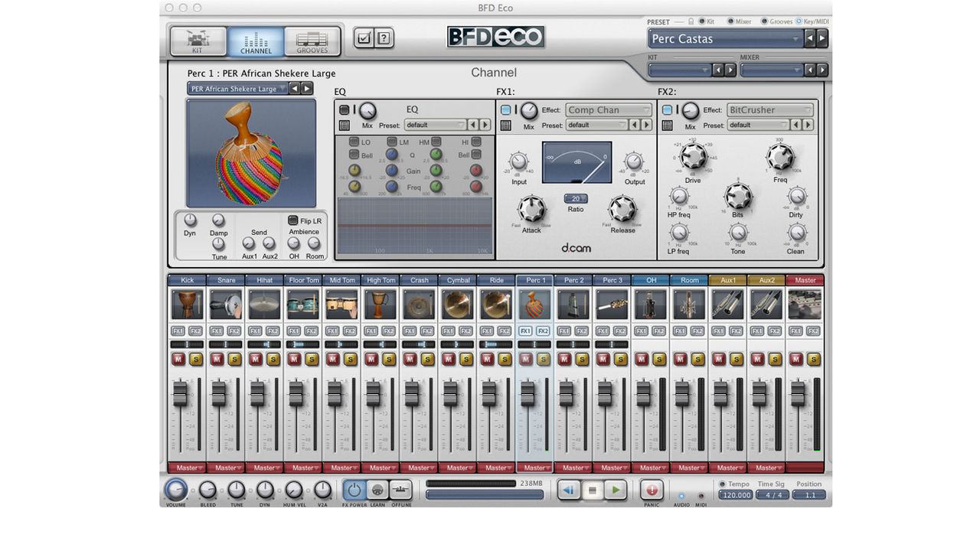Stop playback with the transport stop button
The width and height of the screenshot is (980, 551).
592,490
